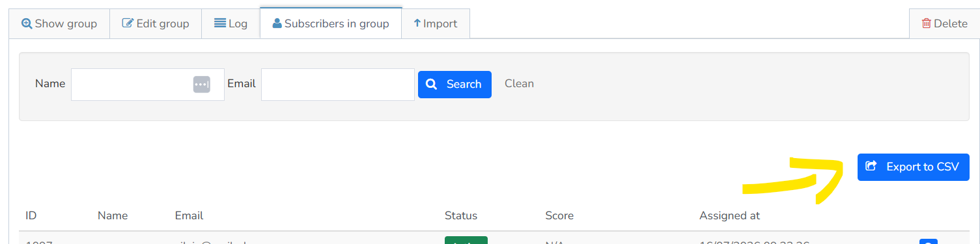The height and width of the screenshot is (244, 980).
Task: Open the Show group tab
Action: pyautogui.click(x=59, y=23)
